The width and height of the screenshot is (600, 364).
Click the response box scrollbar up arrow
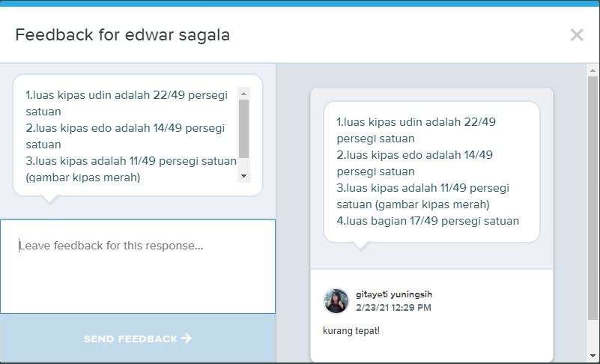[243, 94]
